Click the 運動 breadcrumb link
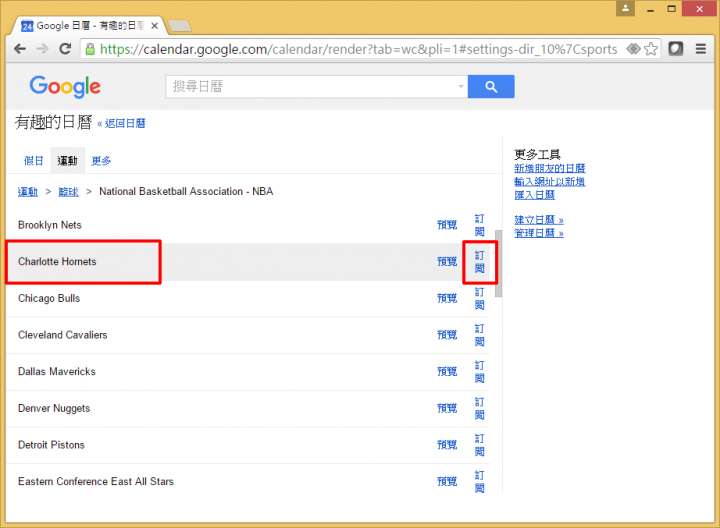Screen dimensions: 720x528 (28, 192)
